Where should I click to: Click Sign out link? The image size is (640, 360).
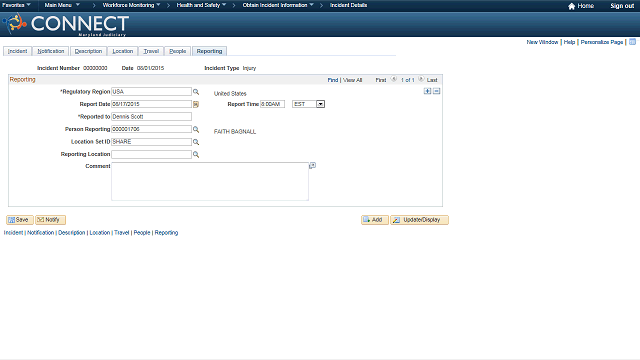622,6
